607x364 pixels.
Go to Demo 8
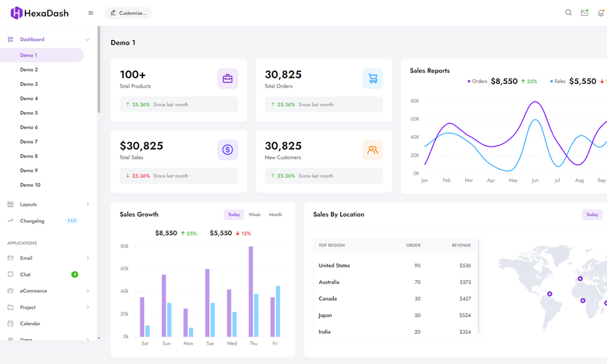(x=29, y=156)
